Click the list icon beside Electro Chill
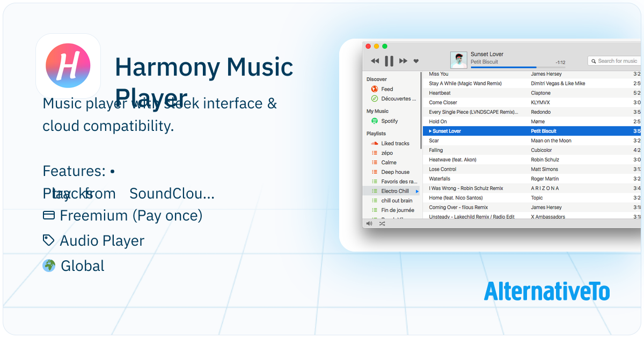The image size is (644, 338). [x=375, y=191]
